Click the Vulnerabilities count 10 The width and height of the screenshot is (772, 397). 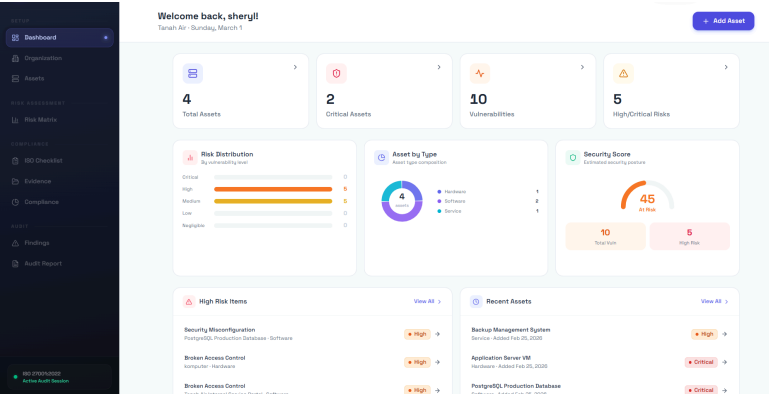point(479,99)
